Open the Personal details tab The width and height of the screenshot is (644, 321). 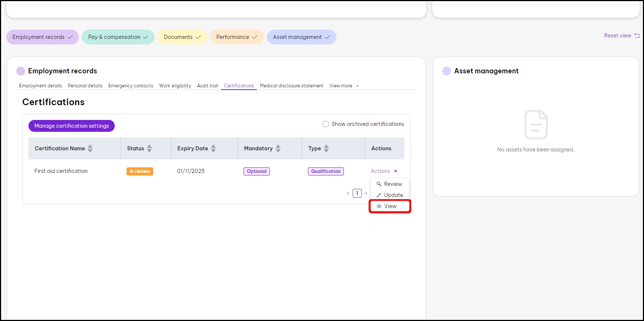pyautogui.click(x=85, y=86)
